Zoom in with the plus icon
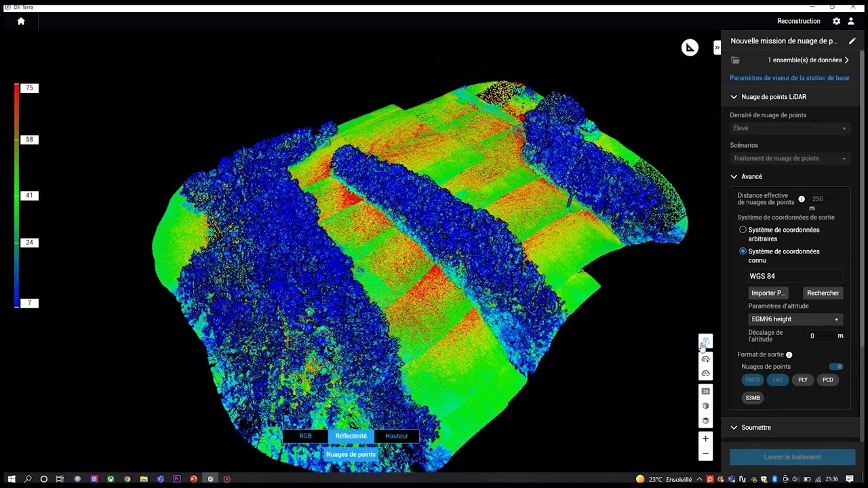This screenshot has width=868, height=488. (705, 439)
